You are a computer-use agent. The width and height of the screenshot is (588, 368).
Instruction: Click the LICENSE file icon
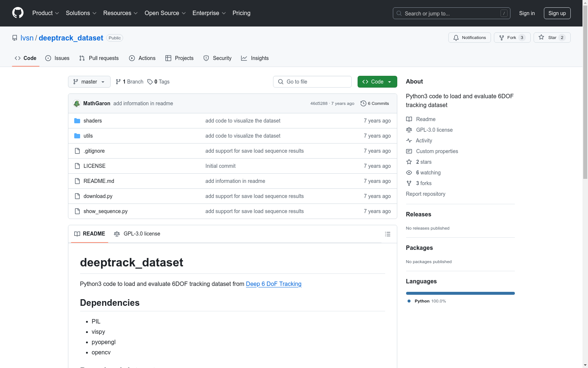point(77,166)
